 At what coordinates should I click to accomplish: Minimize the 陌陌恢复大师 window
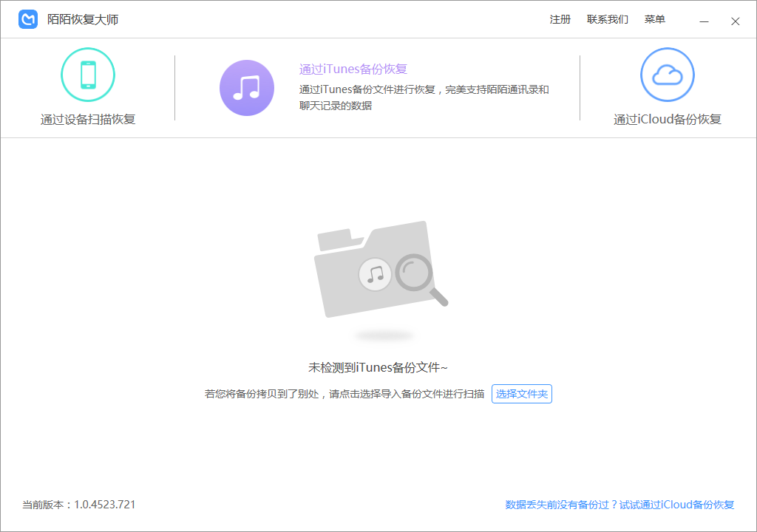(x=705, y=21)
